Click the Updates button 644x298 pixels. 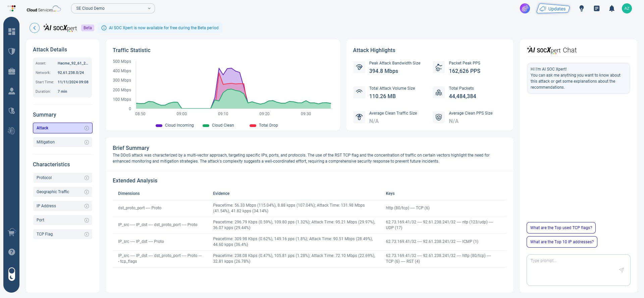553,9
